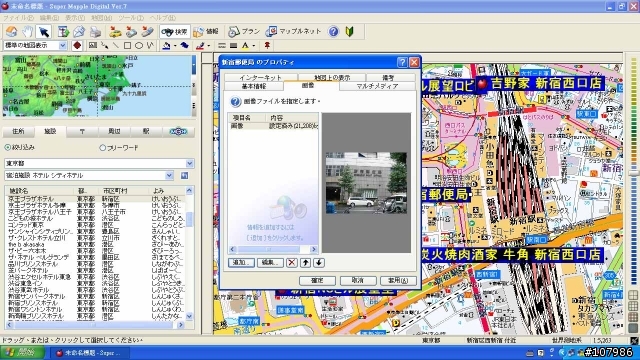This screenshot has width=640, height=360.
Task: Click the 確定 confirm button
Action: click(x=318, y=280)
